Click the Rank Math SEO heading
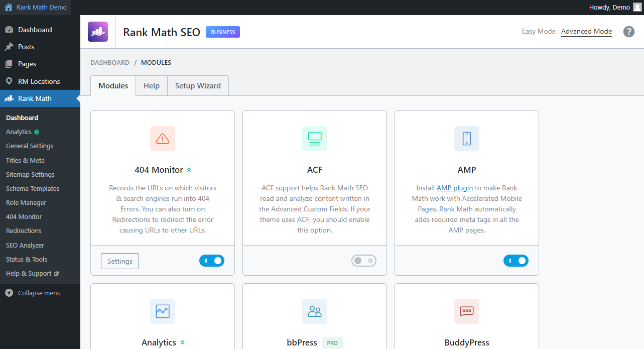The height and width of the screenshot is (349, 644). [x=162, y=32]
